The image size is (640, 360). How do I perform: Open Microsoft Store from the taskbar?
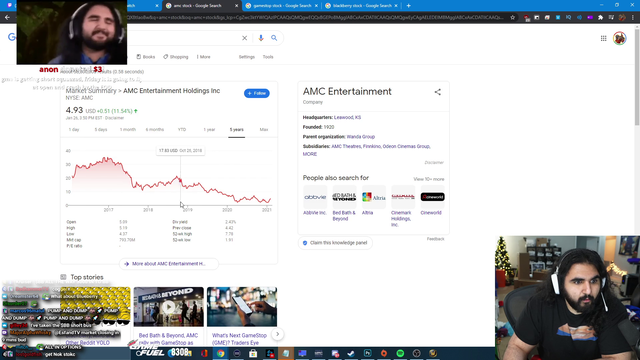click(253, 353)
